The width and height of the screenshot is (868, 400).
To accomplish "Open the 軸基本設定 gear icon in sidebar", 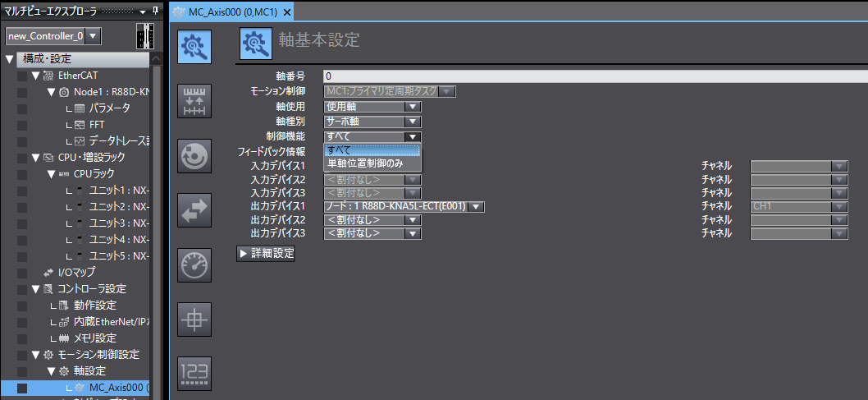I will (x=194, y=47).
